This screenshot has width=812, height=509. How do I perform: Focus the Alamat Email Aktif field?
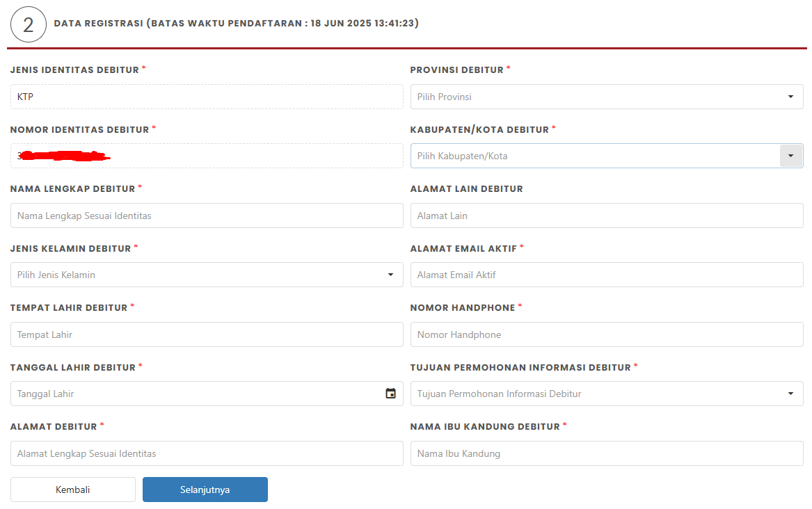pyautogui.click(x=605, y=275)
